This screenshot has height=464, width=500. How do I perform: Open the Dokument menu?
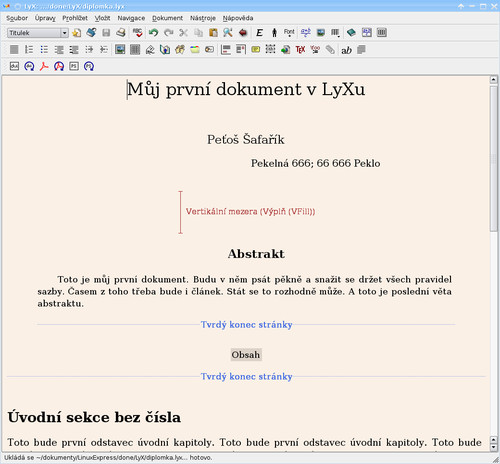[x=167, y=18]
